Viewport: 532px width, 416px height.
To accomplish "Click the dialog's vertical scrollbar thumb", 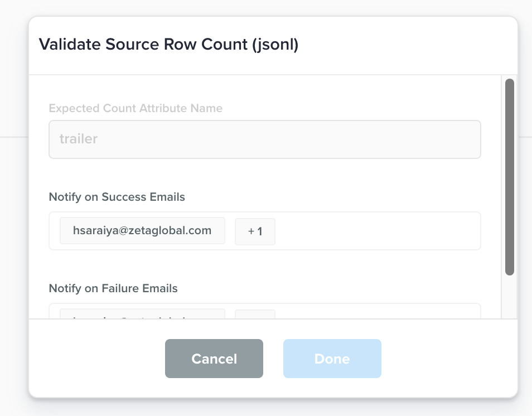I will click(509, 176).
